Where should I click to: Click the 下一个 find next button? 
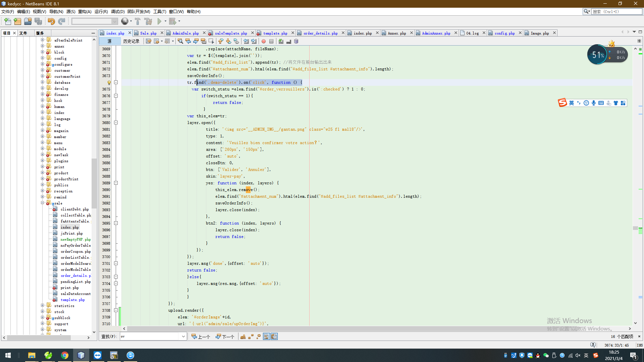pos(225,337)
